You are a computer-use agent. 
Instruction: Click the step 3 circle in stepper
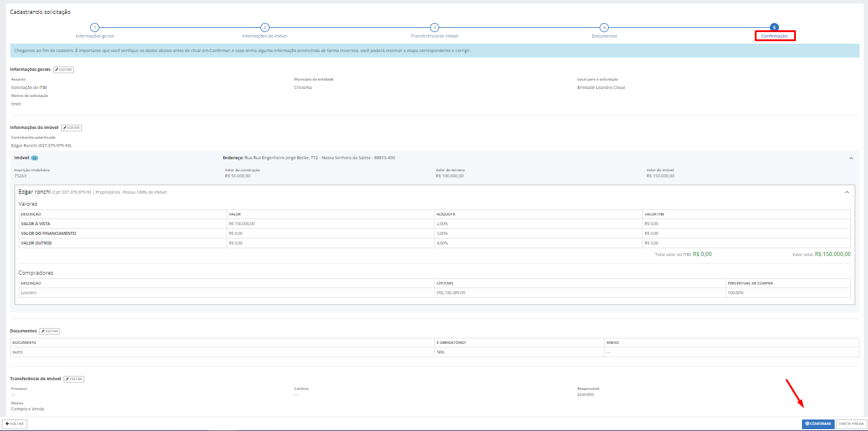pyautogui.click(x=434, y=27)
